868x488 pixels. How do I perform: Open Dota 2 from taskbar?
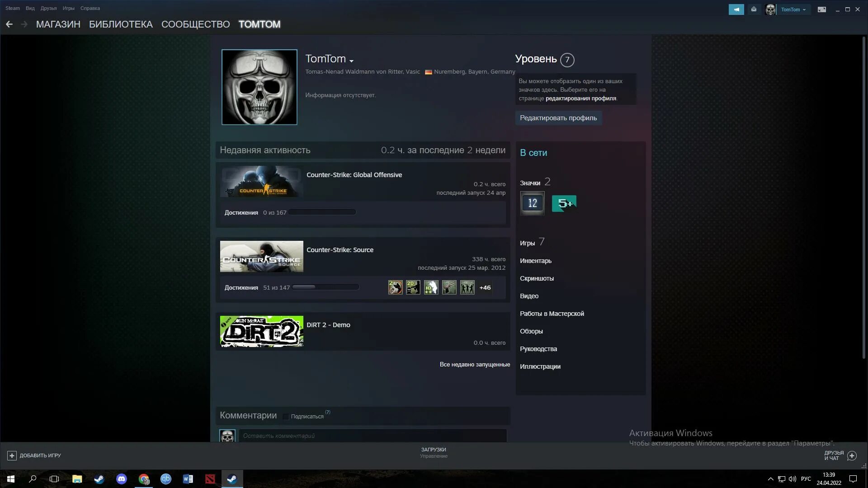[210, 479]
